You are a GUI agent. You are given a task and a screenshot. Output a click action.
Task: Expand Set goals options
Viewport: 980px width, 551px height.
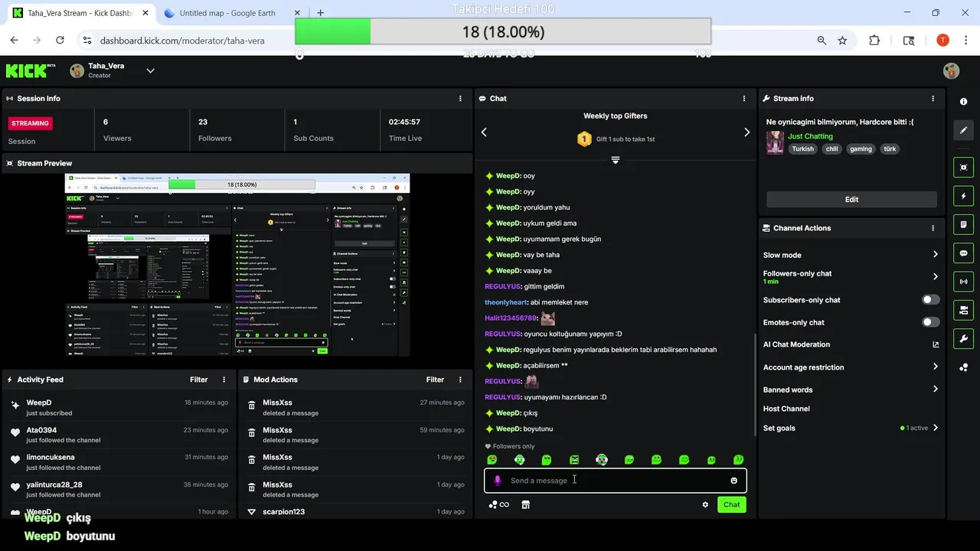coord(936,428)
